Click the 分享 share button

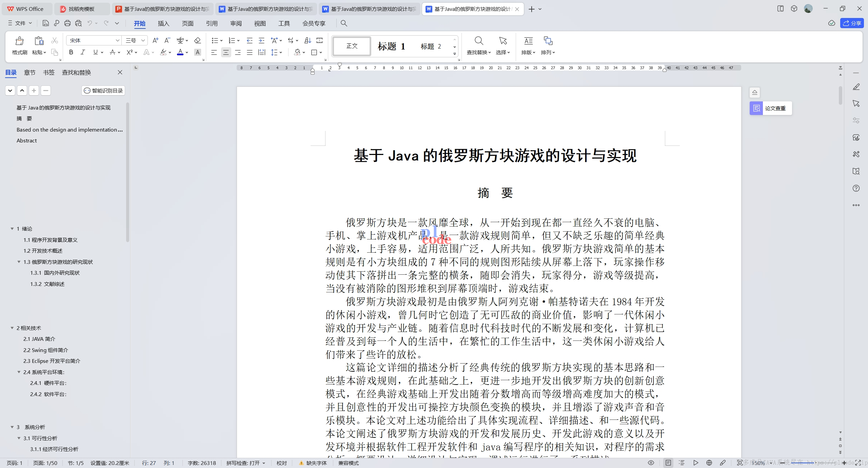click(852, 23)
